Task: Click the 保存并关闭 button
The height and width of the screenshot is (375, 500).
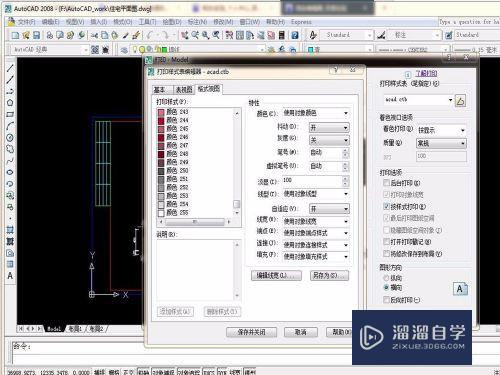Action: tap(252, 332)
